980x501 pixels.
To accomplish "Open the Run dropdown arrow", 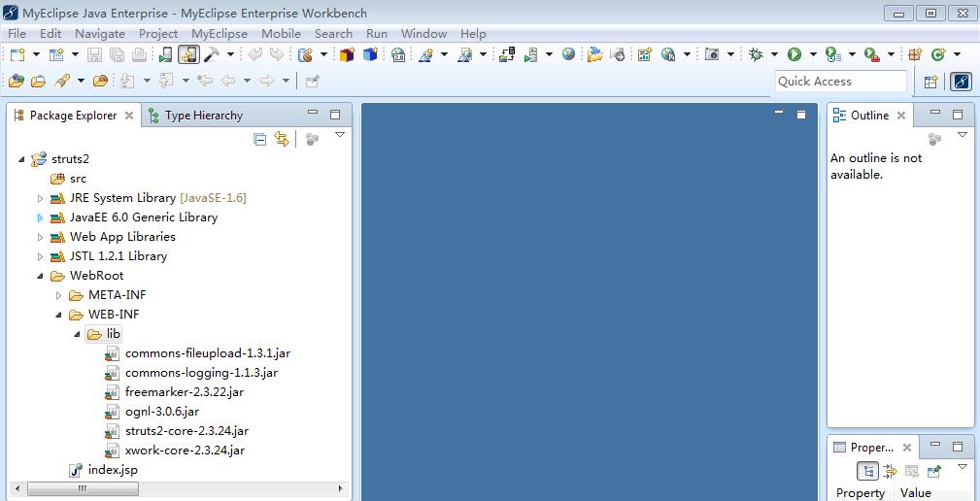I will [813, 55].
